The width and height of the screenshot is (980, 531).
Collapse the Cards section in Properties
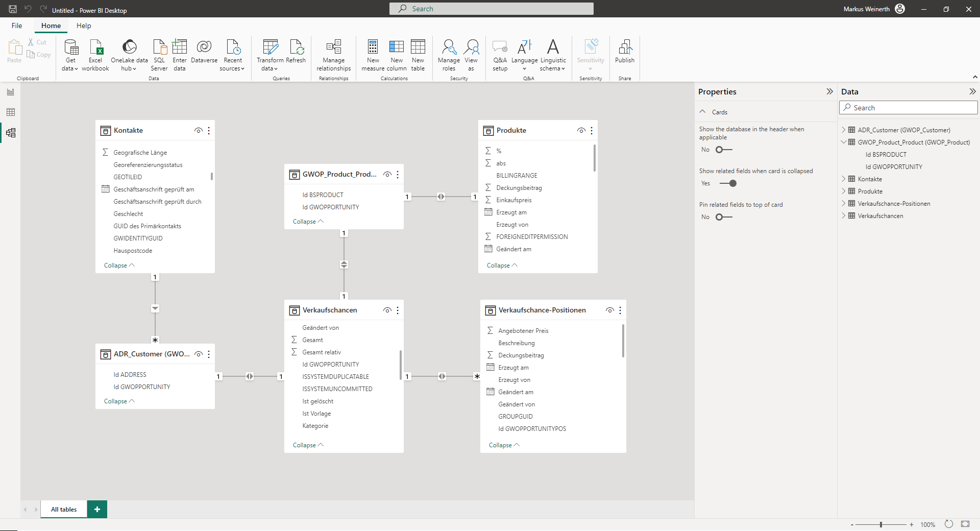point(703,112)
